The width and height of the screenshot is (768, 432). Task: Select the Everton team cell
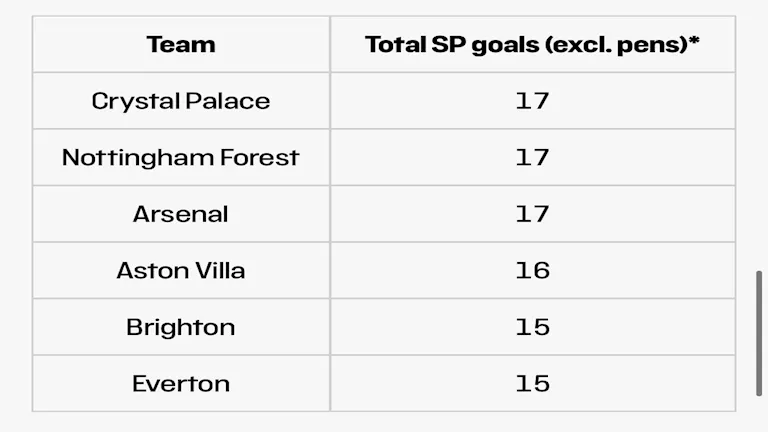181,384
